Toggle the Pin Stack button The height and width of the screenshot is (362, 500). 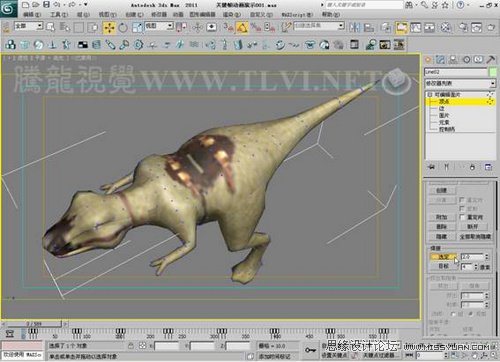click(x=431, y=167)
